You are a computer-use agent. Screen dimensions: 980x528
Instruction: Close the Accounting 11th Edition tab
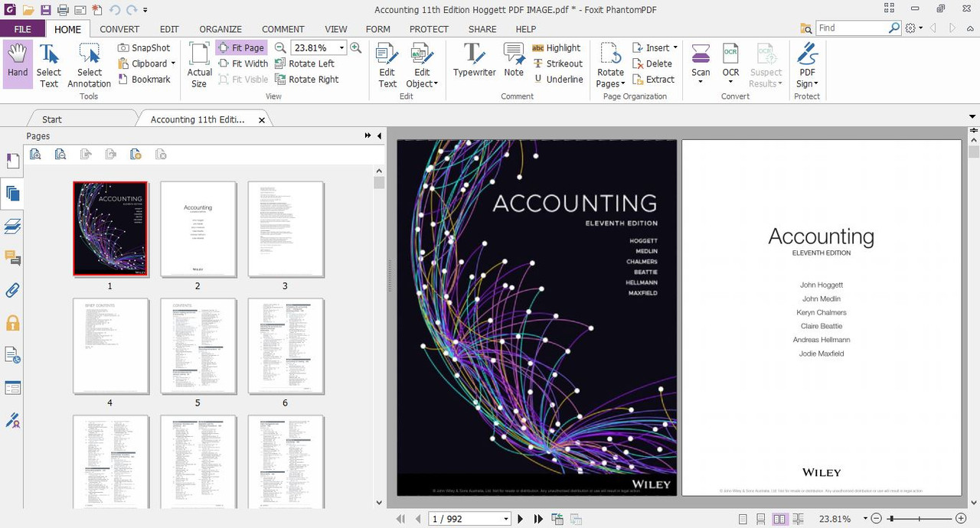pos(262,120)
